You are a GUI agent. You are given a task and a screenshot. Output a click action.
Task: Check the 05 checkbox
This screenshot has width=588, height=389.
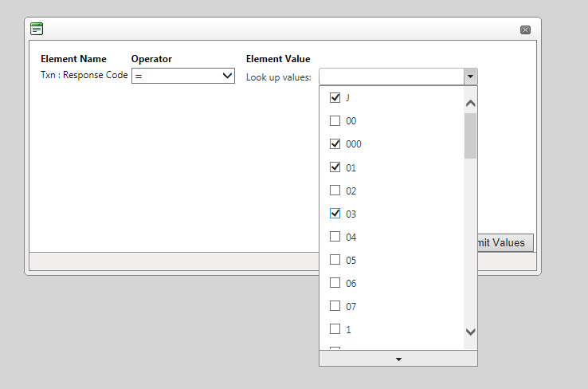pyautogui.click(x=335, y=260)
